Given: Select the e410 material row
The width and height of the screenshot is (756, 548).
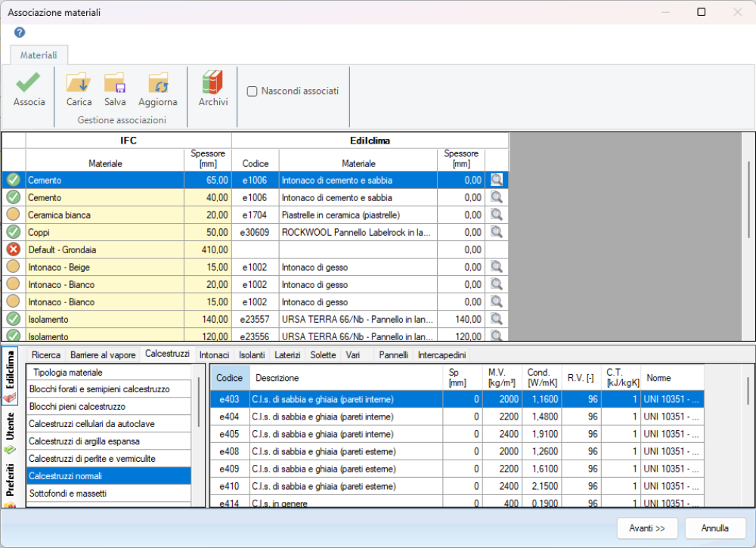Looking at the screenshot, I should (457, 486).
